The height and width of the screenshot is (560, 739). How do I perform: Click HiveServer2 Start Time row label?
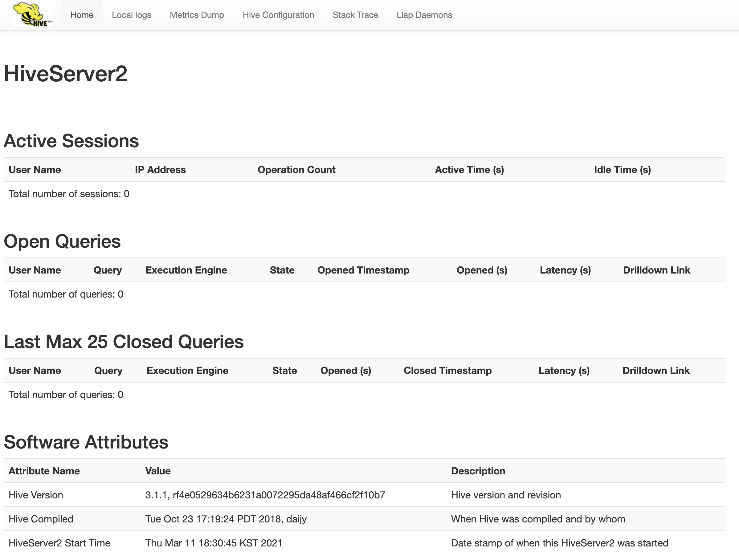59,543
